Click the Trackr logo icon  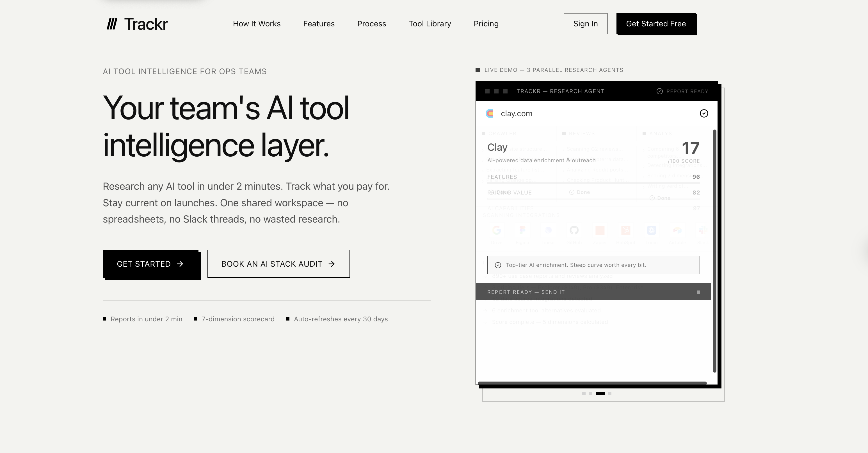112,23
